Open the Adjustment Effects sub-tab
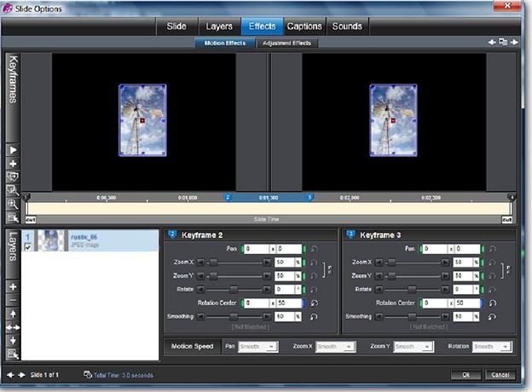The width and height of the screenshot is (532, 392). (x=286, y=43)
